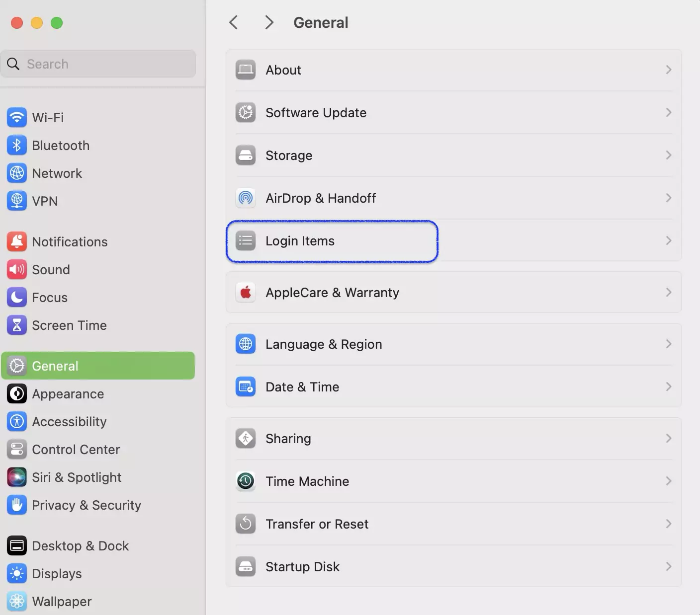Open the Software Update label

tap(316, 113)
